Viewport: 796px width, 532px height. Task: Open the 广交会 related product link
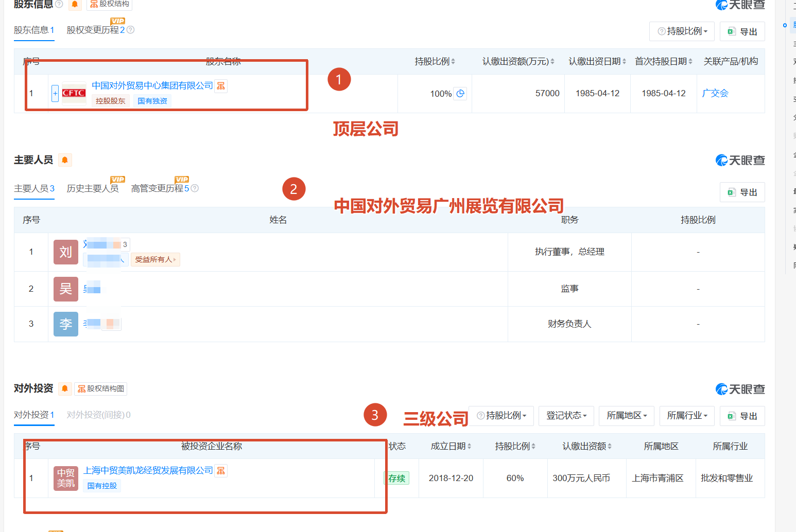[715, 93]
